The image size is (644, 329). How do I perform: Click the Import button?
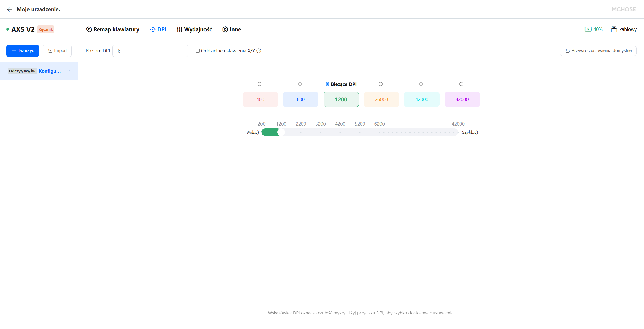(x=57, y=51)
